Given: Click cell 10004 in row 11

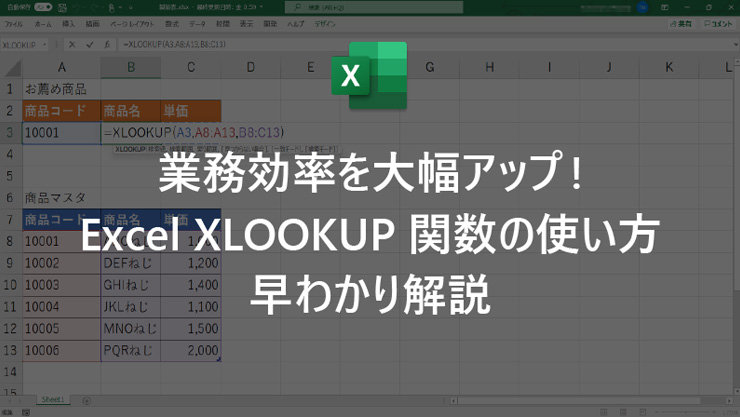Looking at the screenshot, I should (x=61, y=307).
